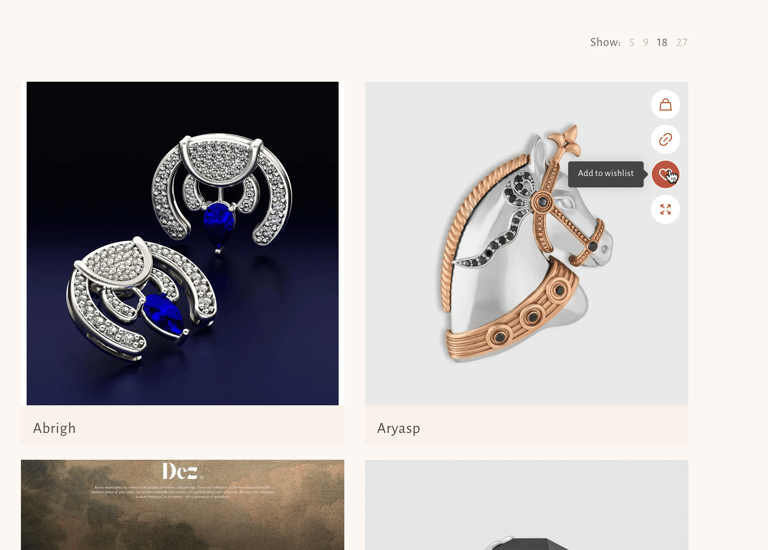Add Aryasp to wishlist with heart icon
This screenshot has height=550, width=768.
665,174
